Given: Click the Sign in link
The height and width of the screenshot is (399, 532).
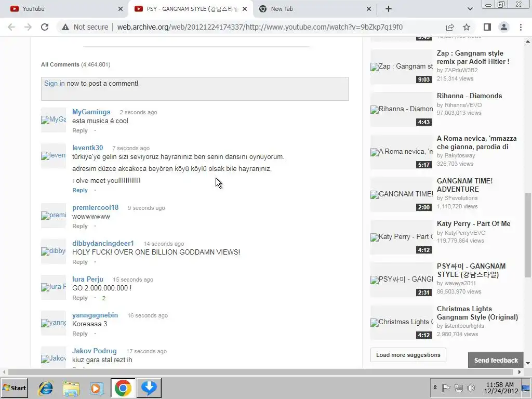Looking at the screenshot, I should tap(54, 84).
